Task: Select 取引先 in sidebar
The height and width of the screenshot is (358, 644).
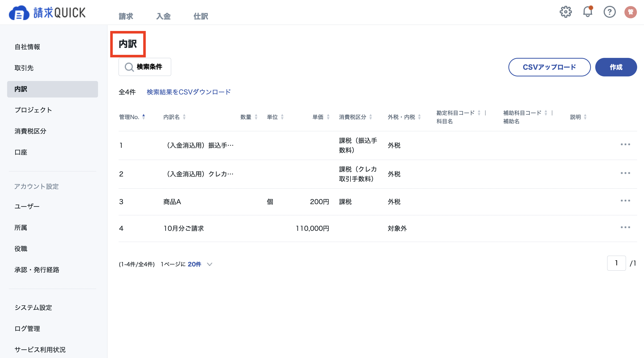Action: (x=53, y=68)
